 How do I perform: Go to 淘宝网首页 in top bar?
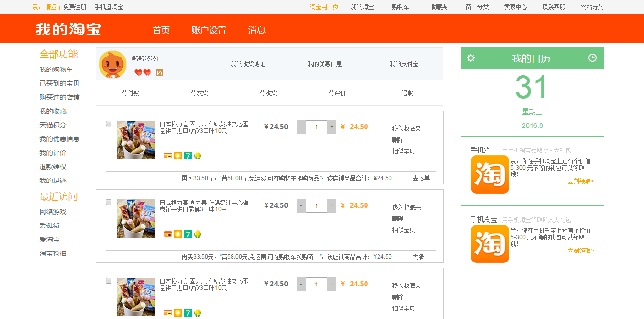pyautogui.click(x=324, y=7)
